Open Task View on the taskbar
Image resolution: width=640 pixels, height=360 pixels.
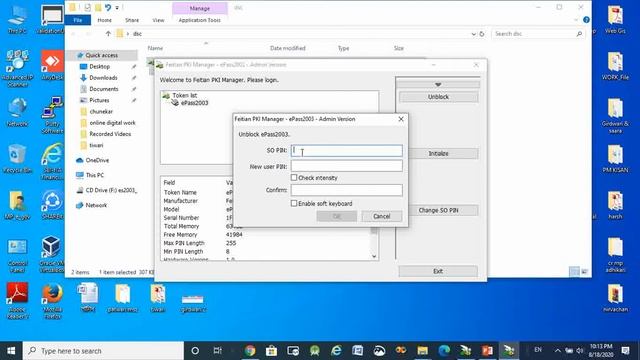point(217,351)
